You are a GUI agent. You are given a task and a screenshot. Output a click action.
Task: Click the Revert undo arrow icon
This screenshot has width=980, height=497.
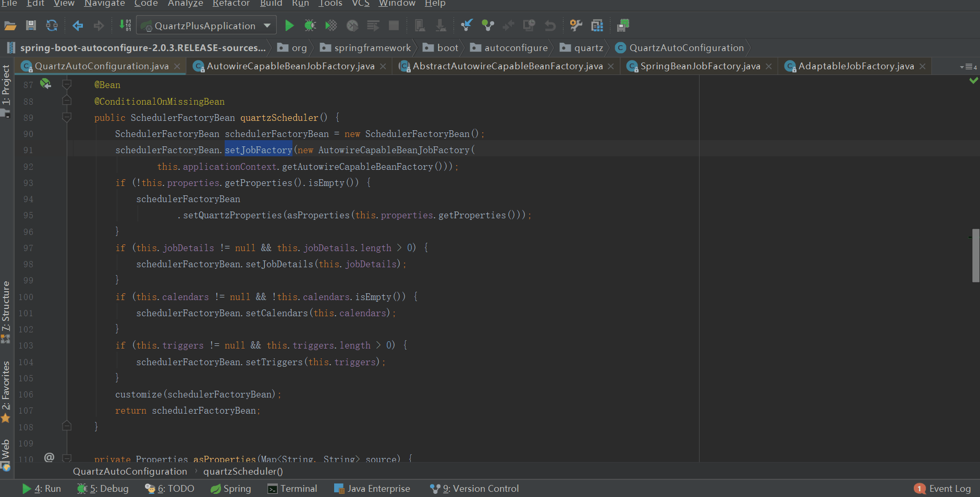click(550, 26)
